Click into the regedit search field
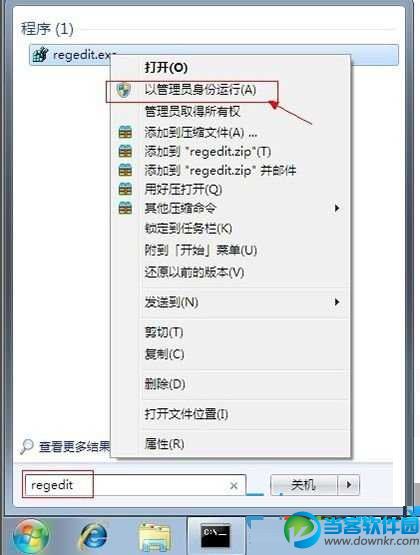This screenshot has width=420, height=555. click(x=134, y=485)
